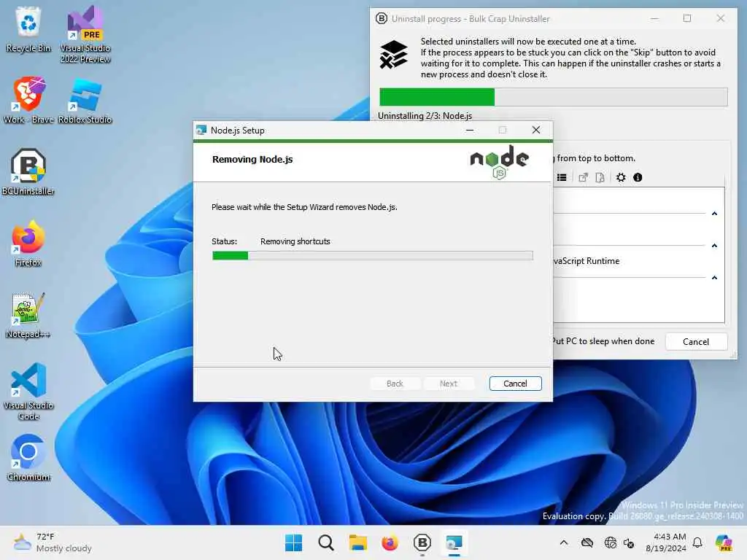Viewport: 747px width, 560px height.
Task: Cancel the Node.js removal
Action: point(515,384)
